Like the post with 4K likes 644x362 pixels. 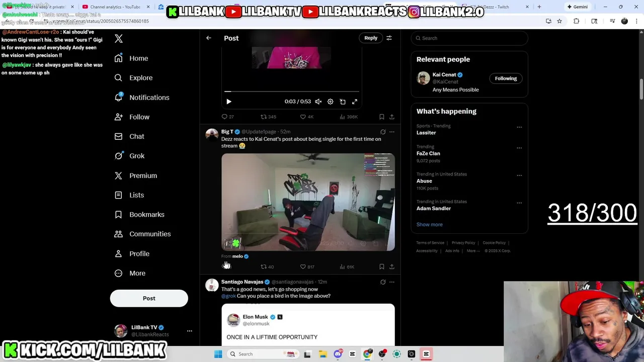point(307,117)
